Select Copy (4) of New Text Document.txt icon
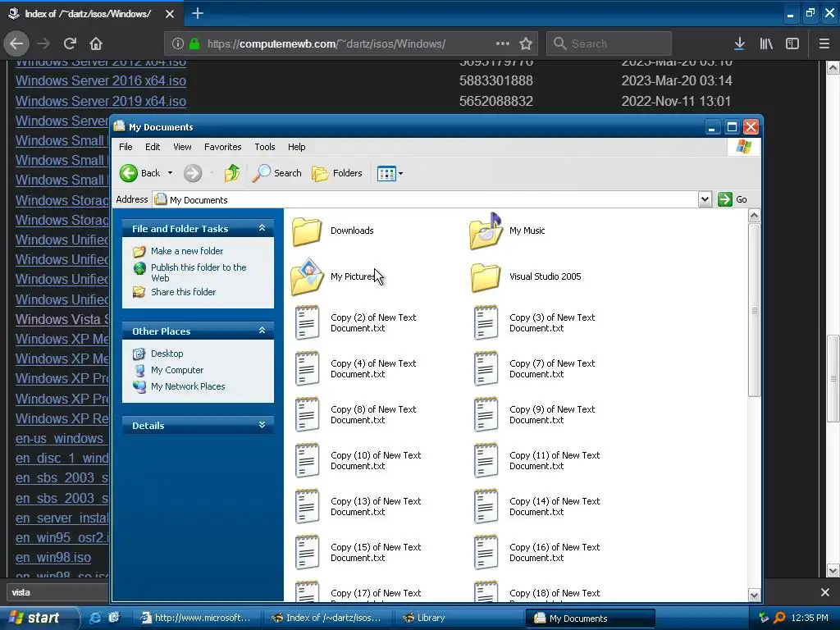The width and height of the screenshot is (840, 630). [x=307, y=368]
